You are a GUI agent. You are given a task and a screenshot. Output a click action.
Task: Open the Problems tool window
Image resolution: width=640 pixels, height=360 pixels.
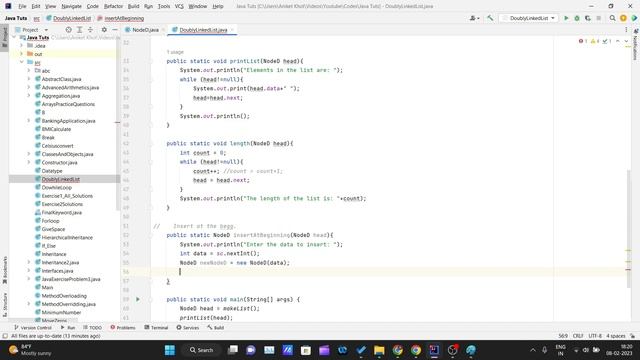click(123, 327)
